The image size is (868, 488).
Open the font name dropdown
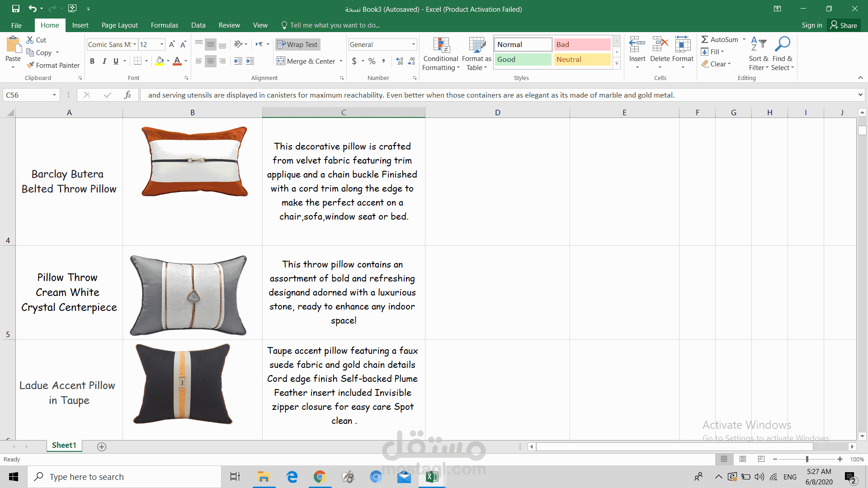pyautogui.click(x=135, y=44)
